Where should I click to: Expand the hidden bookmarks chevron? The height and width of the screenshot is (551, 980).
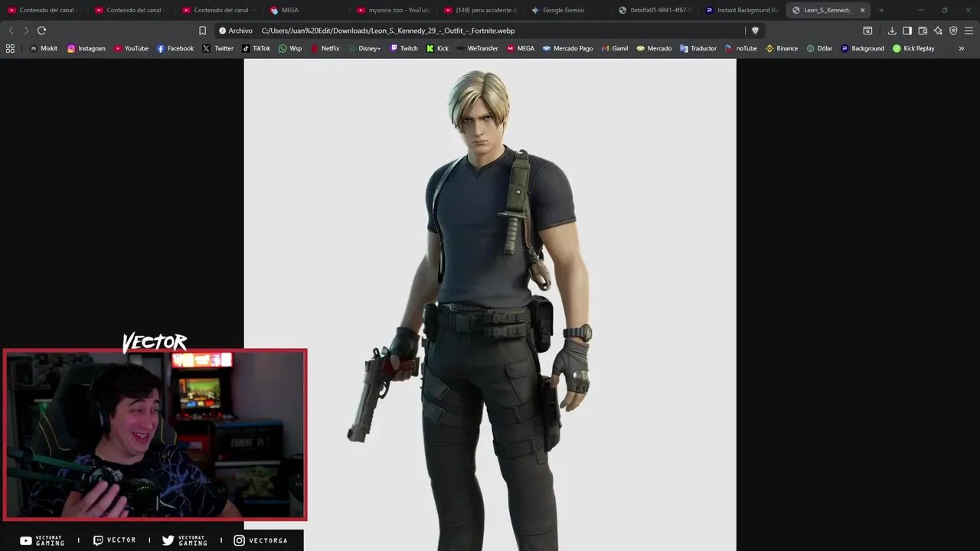pos(962,48)
